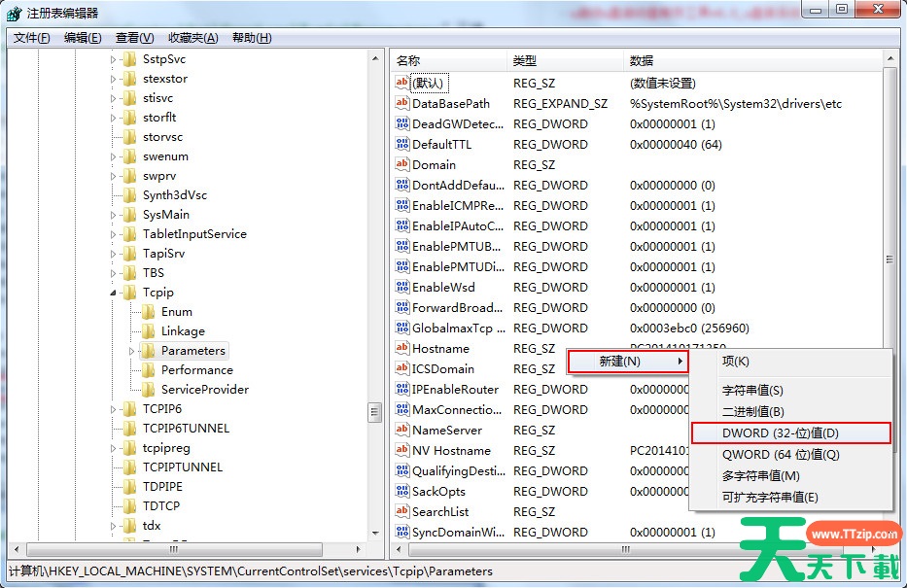Screen dimensions: 907x588
Task: Open the 文件(F) menu
Action: pos(32,38)
